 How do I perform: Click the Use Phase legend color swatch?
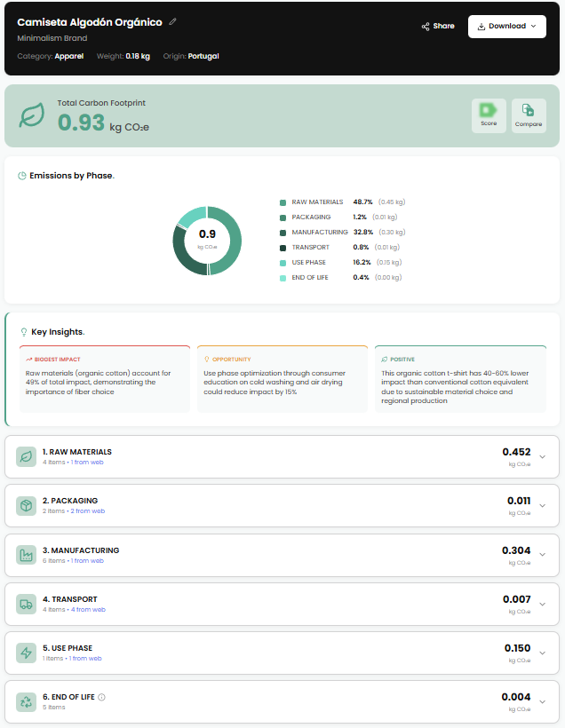(282, 263)
